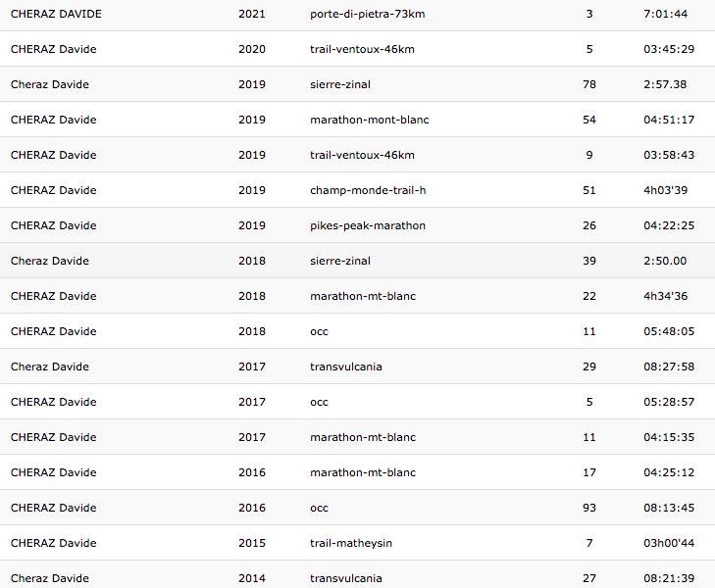The image size is (715, 588).
Task: Click the CHERAZ DAVIDE name in 2021 row
Action: (56, 14)
